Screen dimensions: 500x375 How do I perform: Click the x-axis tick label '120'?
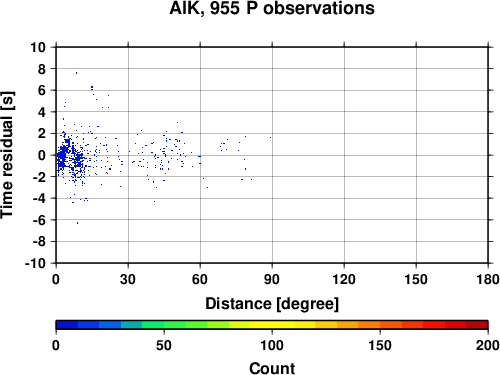(x=344, y=279)
